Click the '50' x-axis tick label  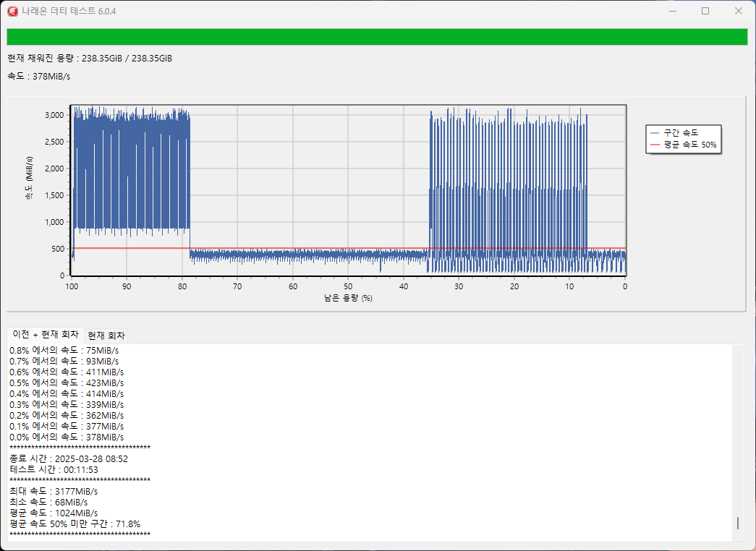click(x=348, y=286)
